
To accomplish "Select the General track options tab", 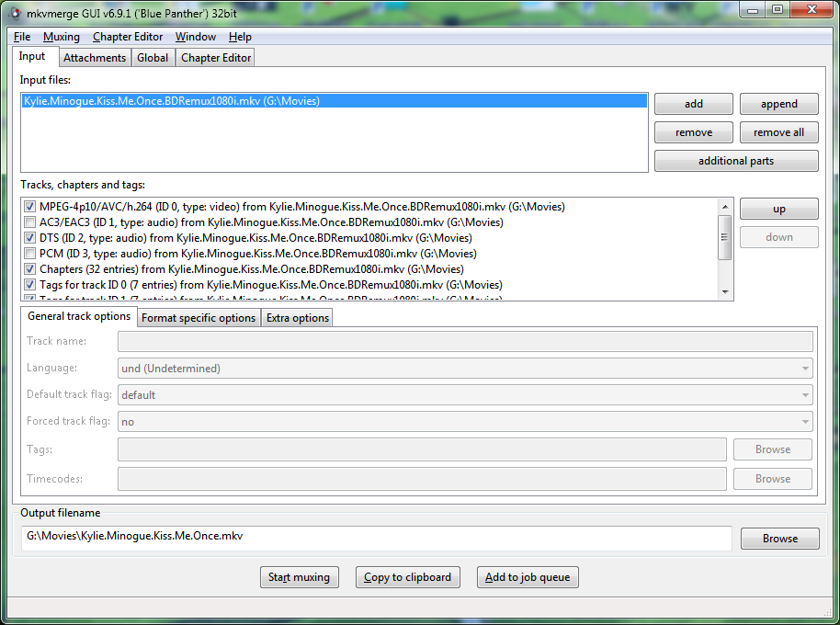I will [x=79, y=316].
